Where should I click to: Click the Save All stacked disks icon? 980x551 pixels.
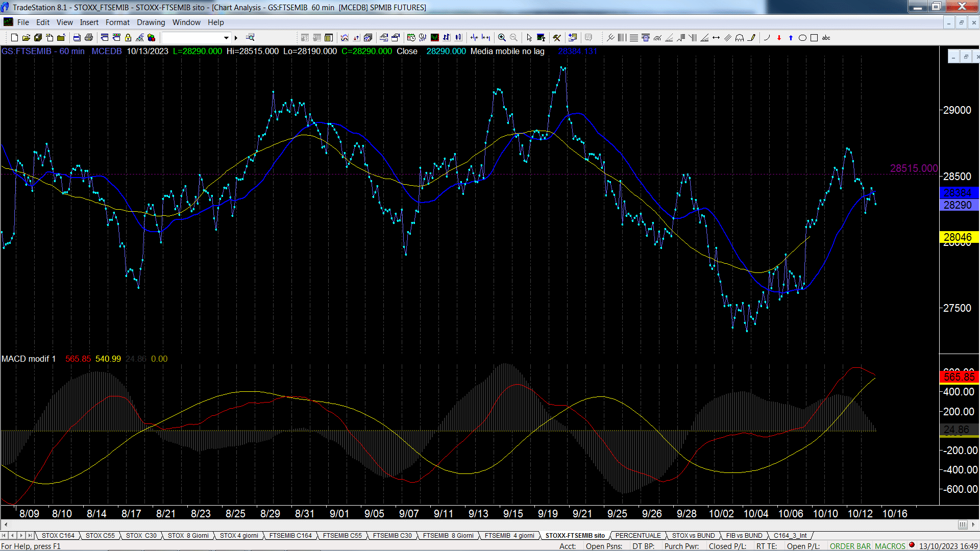[x=38, y=38]
